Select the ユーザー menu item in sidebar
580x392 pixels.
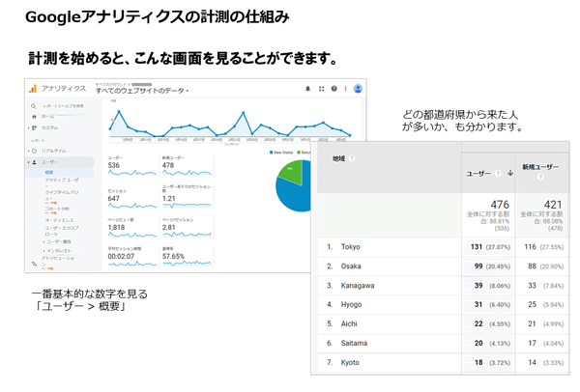point(60,162)
